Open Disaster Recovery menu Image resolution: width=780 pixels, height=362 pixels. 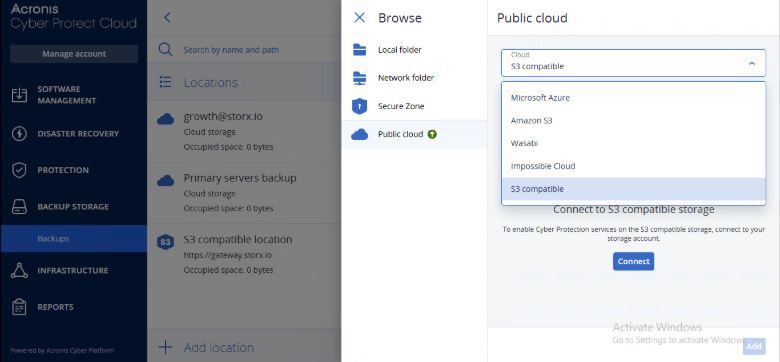click(74, 134)
